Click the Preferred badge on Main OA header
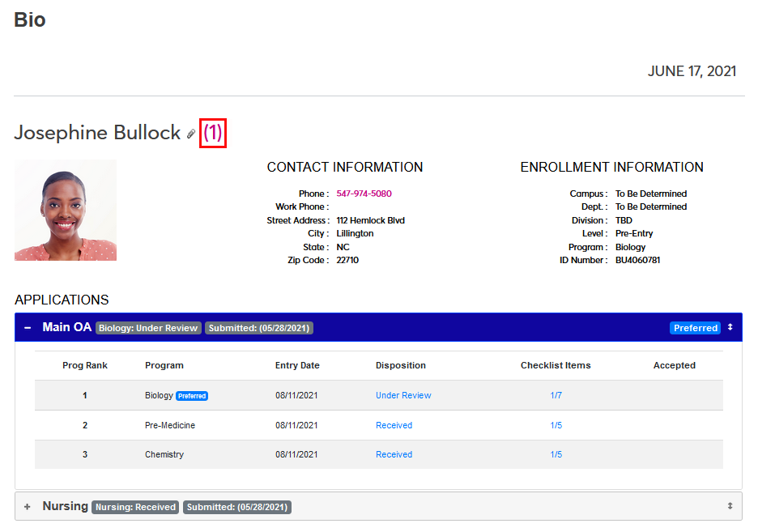The image size is (758, 532). (x=695, y=328)
